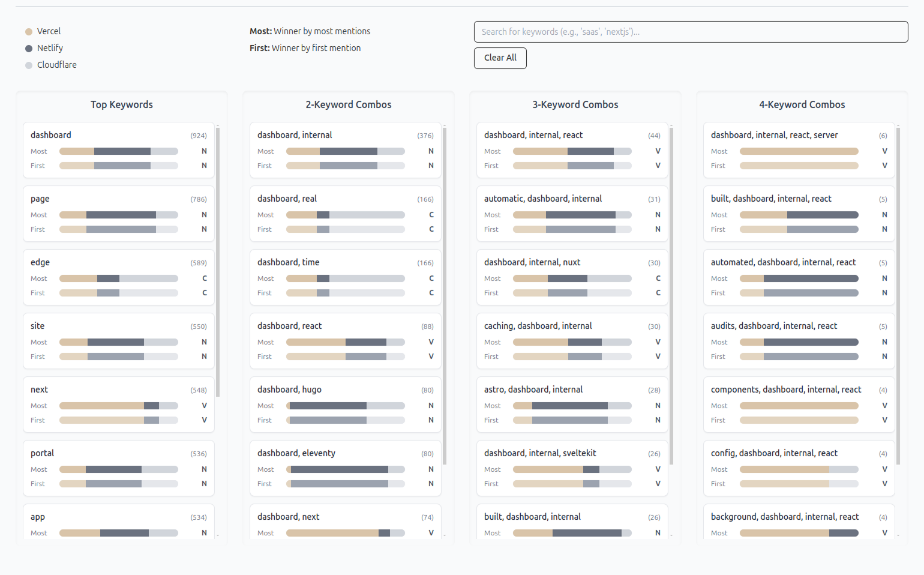Click the Cloudflare legend color dot

point(29,65)
